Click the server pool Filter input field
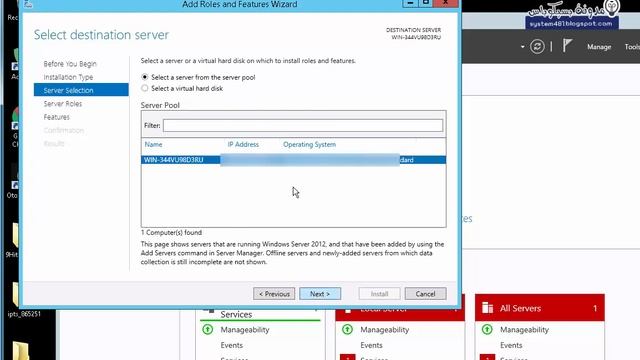 pos(303,125)
